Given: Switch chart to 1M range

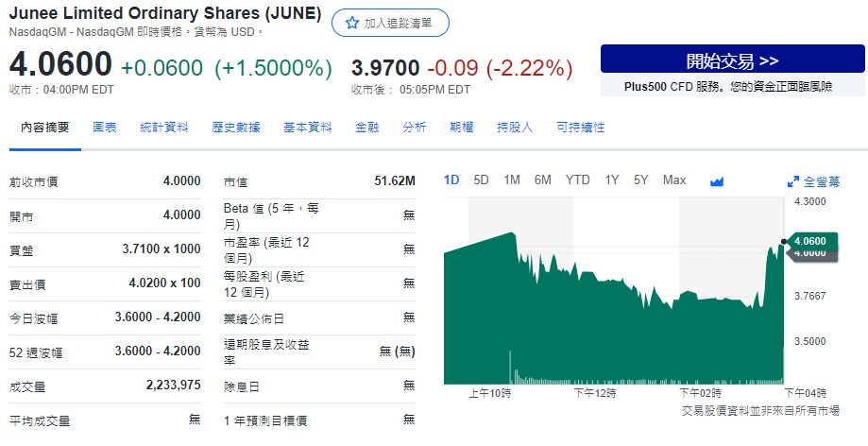Looking at the screenshot, I should click(x=511, y=180).
